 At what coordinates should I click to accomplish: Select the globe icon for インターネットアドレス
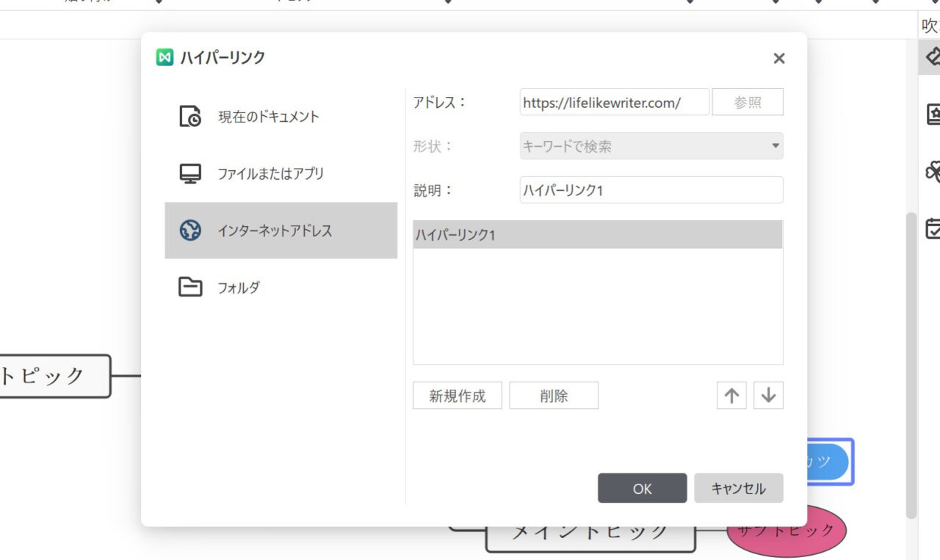click(190, 230)
